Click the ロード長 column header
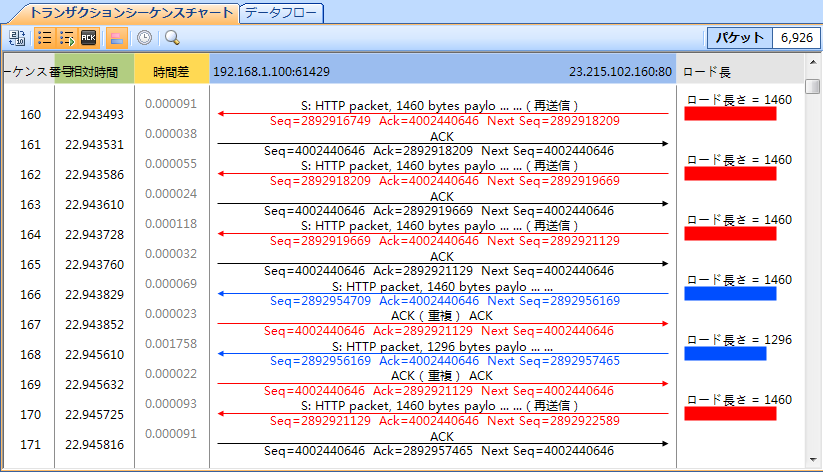 pos(707,72)
